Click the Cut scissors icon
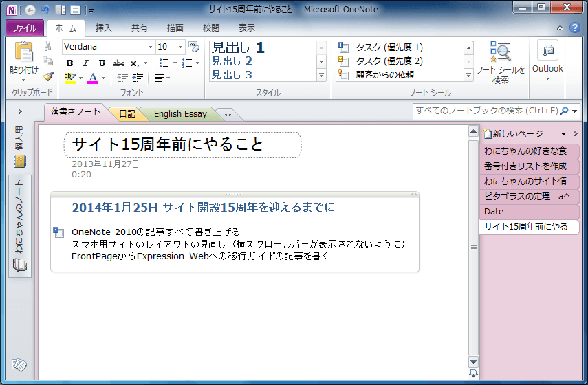The height and width of the screenshot is (385, 588). point(47,47)
